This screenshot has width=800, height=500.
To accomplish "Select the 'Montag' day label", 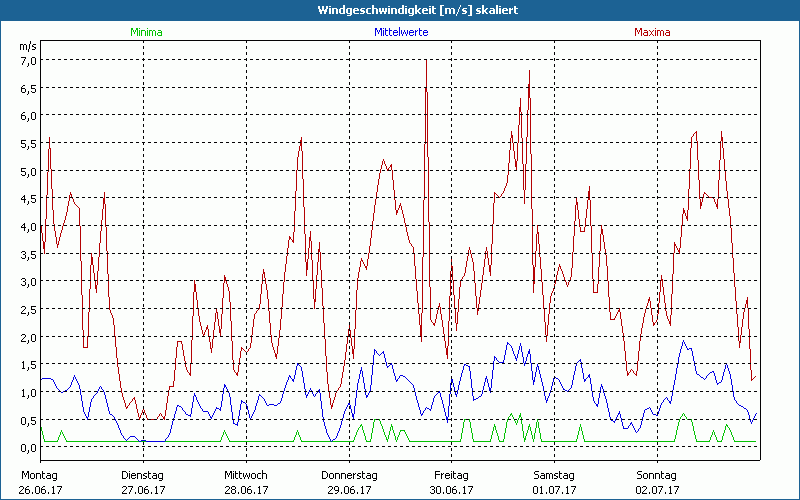I will [x=40, y=475].
